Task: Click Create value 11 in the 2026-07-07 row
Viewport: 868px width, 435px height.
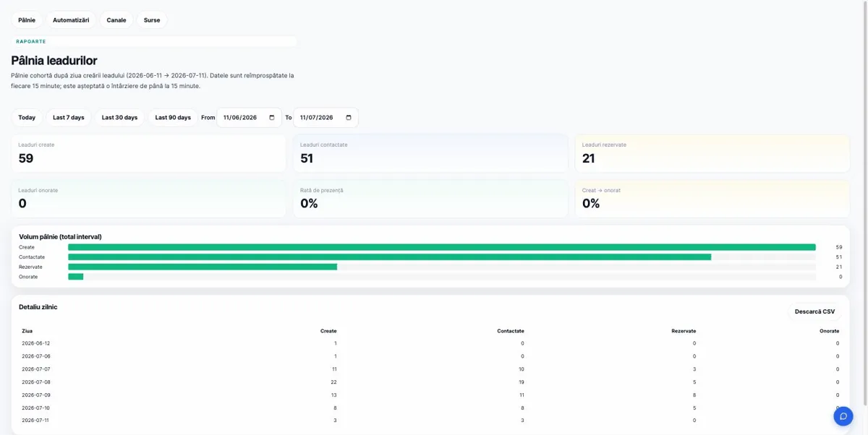Action: click(x=333, y=369)
